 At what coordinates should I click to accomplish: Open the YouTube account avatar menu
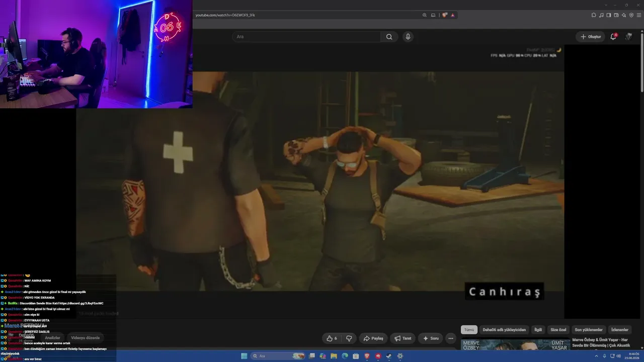628,37
